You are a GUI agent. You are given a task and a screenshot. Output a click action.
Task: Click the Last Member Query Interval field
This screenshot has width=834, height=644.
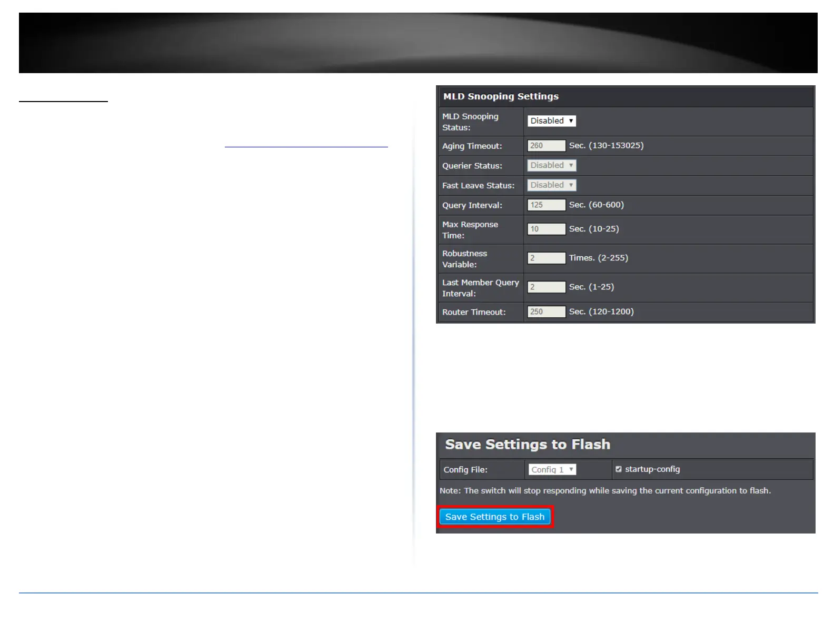tap(547, 287)
